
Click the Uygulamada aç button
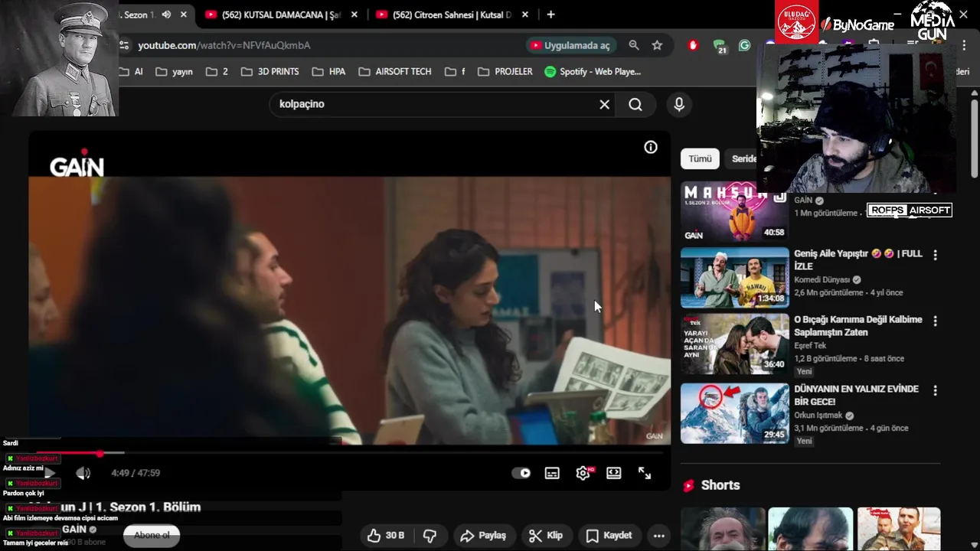[x=570, y=45]
